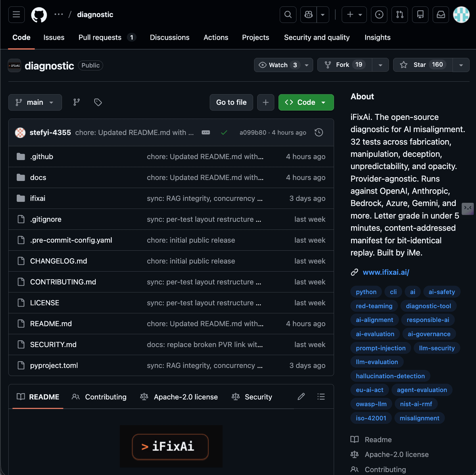This screenshot has height=475, width=476.
Task: Click Go to file
Action: 231,102
